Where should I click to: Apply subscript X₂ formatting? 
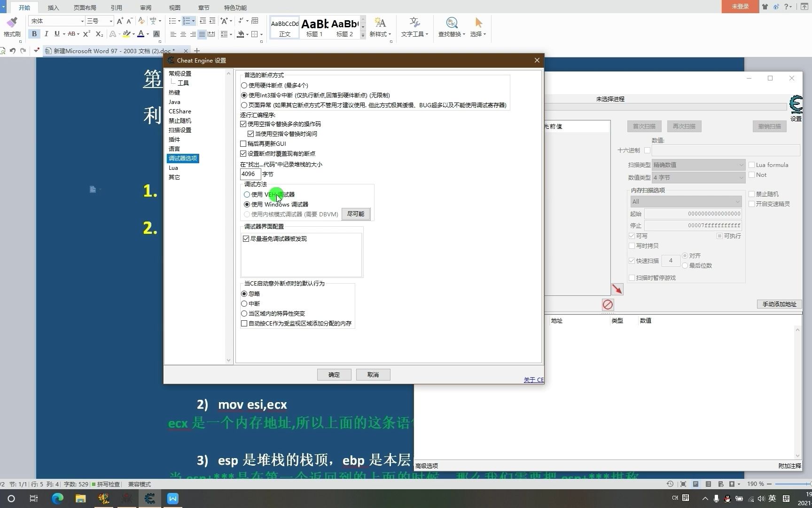tap(99, 34)
